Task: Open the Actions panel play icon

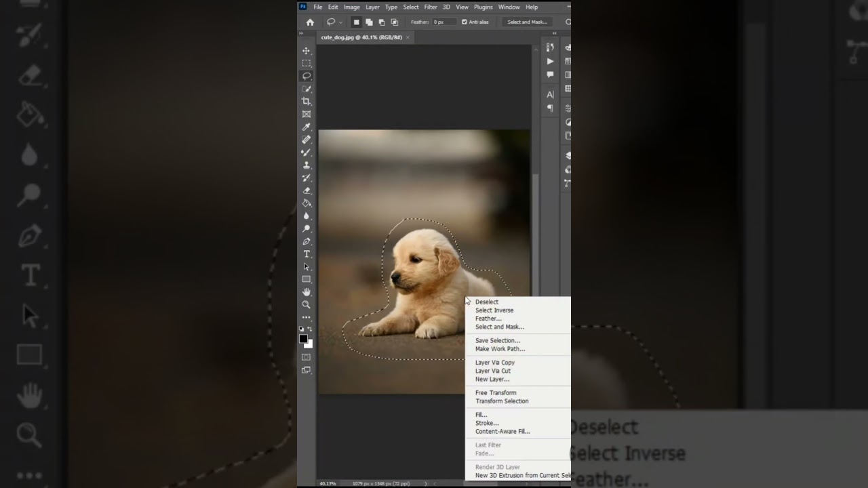Action: click(x=550, y=61)
